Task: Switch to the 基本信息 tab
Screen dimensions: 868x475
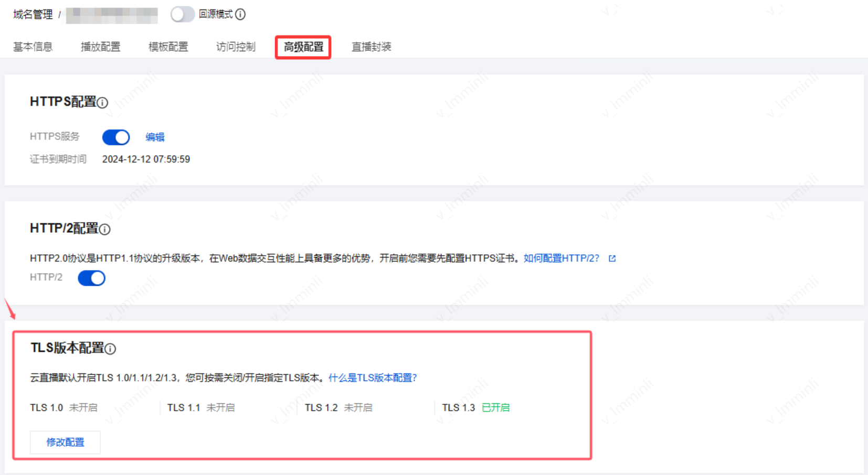Action: (33, 47)
